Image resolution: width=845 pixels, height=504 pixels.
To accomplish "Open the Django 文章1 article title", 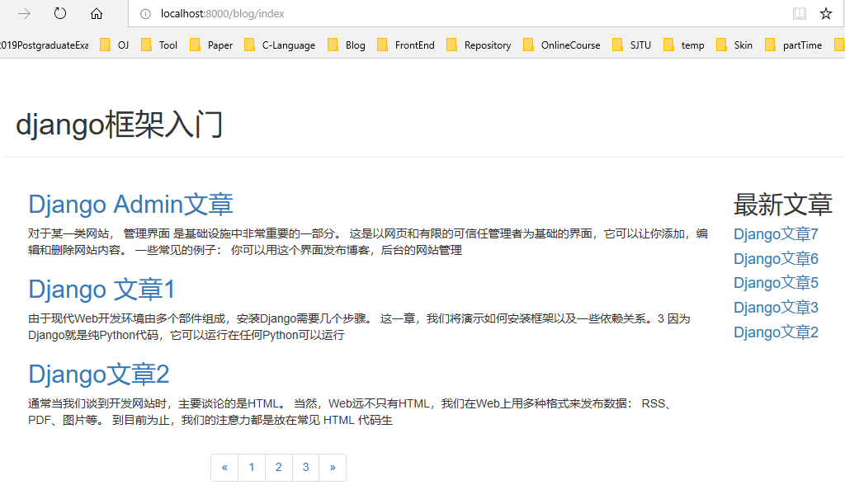I will pos(101,290).
